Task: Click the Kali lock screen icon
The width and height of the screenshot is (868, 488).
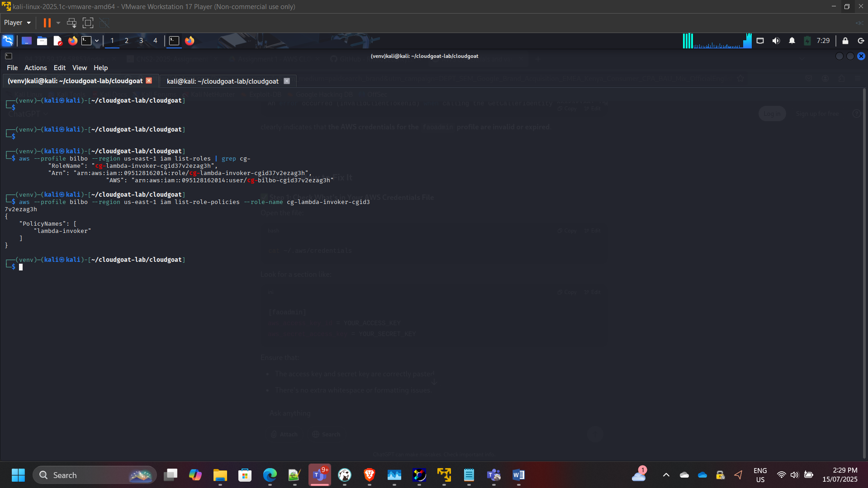Action: pos(845,41)
